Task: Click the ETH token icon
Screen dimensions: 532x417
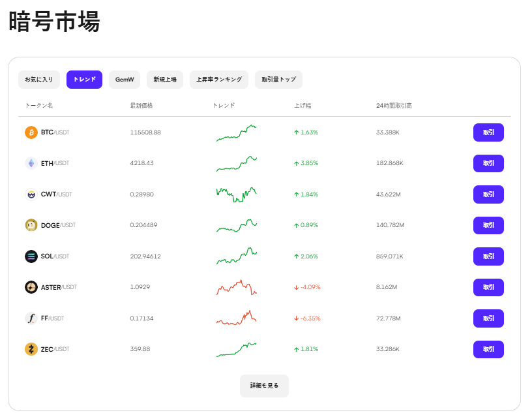Action: click(x=30, y=163)
